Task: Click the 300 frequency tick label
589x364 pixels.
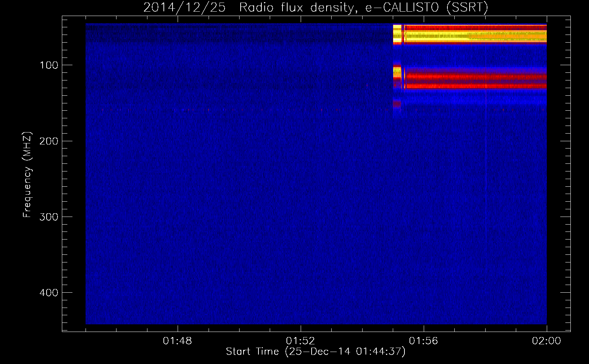Action: coord(49,217)
